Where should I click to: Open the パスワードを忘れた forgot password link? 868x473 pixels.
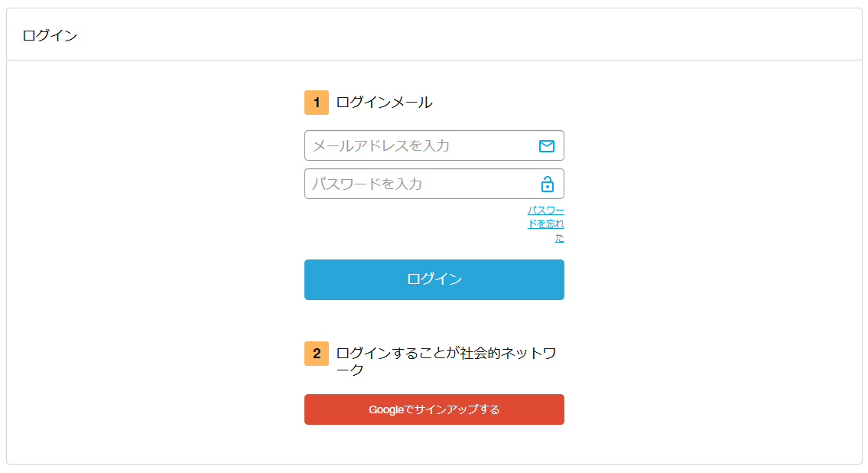click(546, 223)
